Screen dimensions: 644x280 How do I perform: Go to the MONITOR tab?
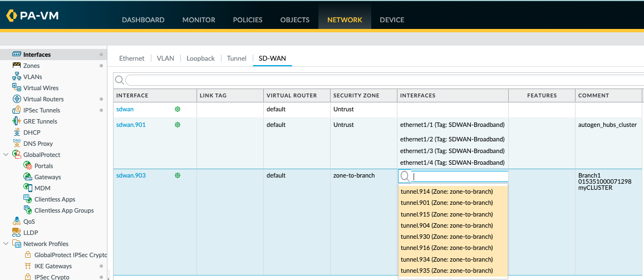click(199, 20)
